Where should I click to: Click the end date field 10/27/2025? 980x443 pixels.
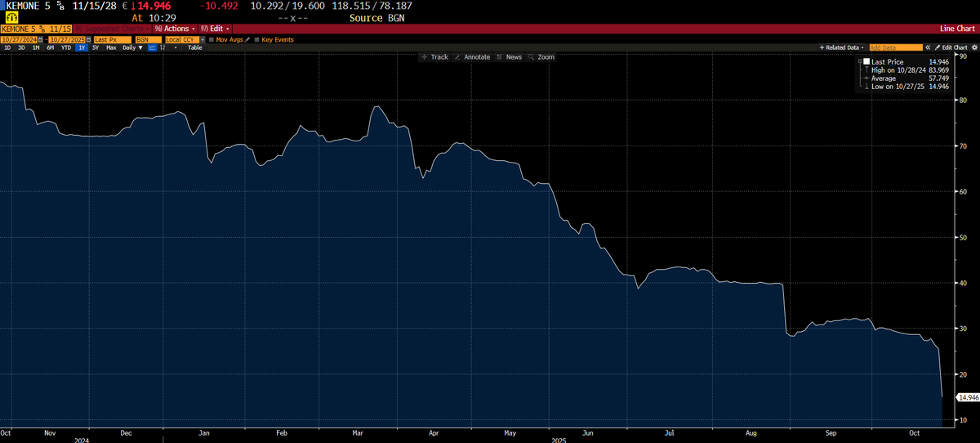point(67,39)
